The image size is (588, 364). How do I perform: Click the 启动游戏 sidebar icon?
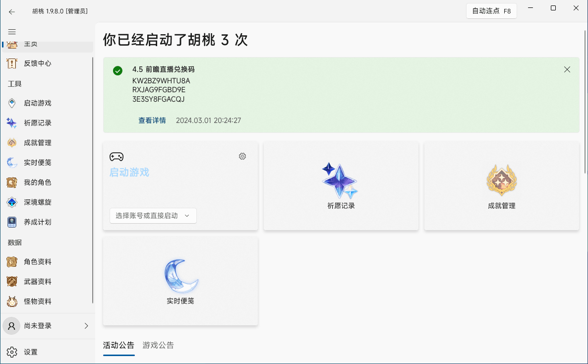coord(12,103)
